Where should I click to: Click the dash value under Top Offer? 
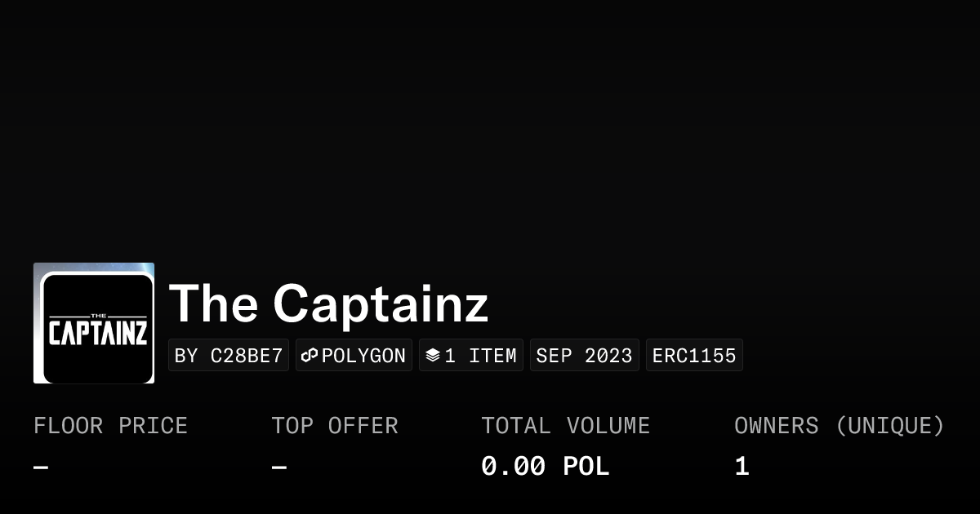pos(279,467)
